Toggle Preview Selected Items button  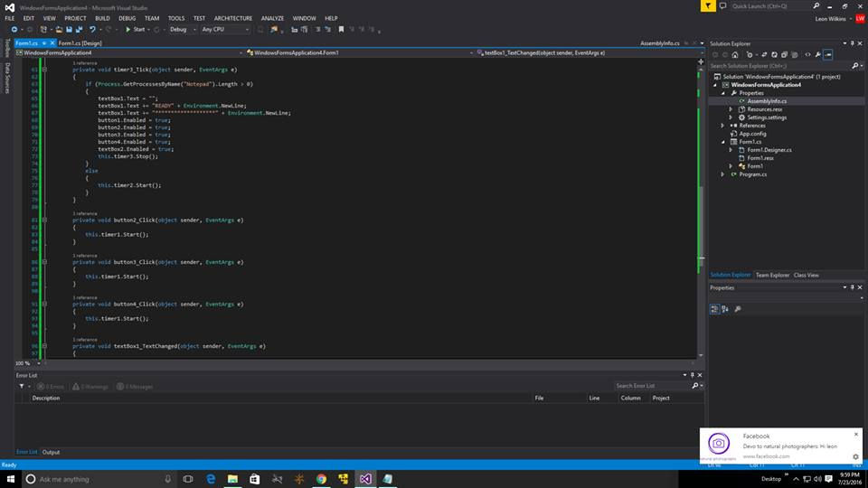click(x=828, y=55)
